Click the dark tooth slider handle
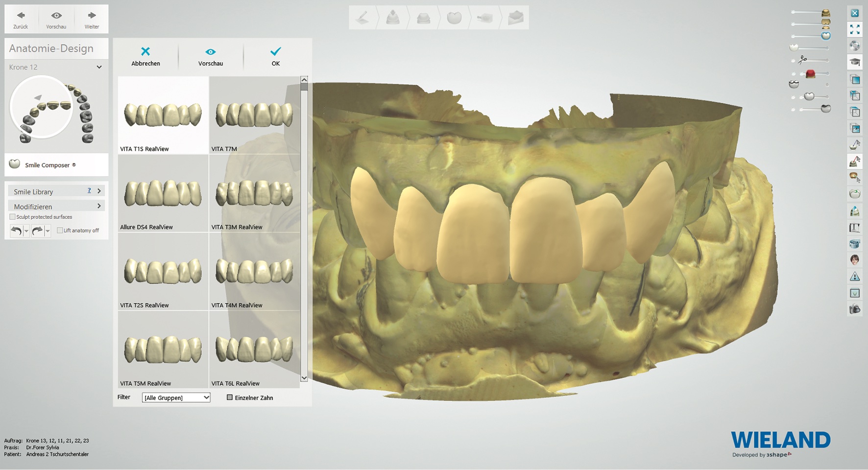The width and height of the screenshot is (868, 470). [826, 109]
